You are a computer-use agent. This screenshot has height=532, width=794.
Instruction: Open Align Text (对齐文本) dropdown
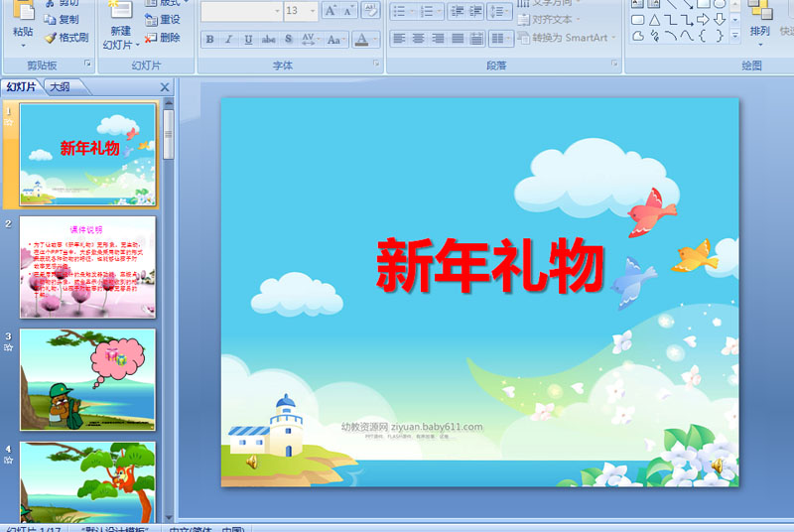(549, 20)
